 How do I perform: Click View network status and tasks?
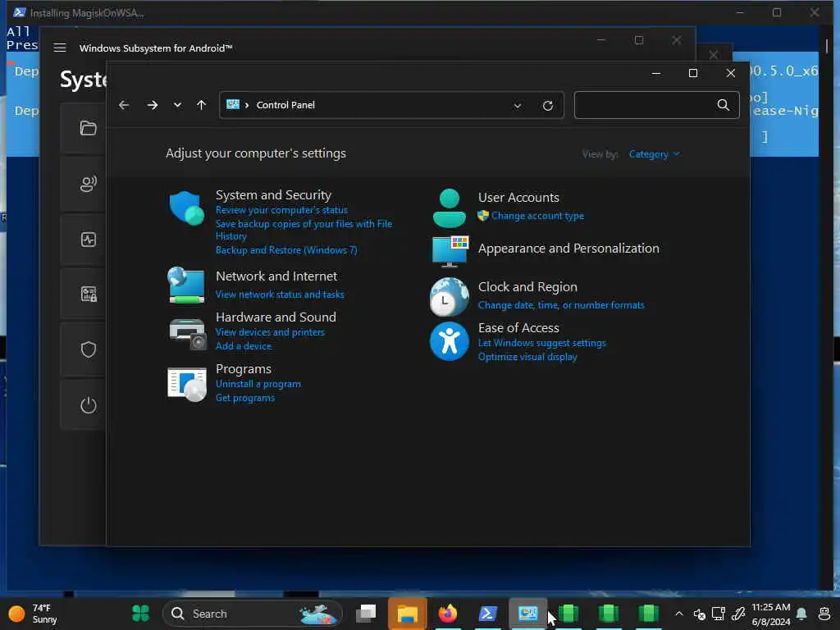[280, 294]
